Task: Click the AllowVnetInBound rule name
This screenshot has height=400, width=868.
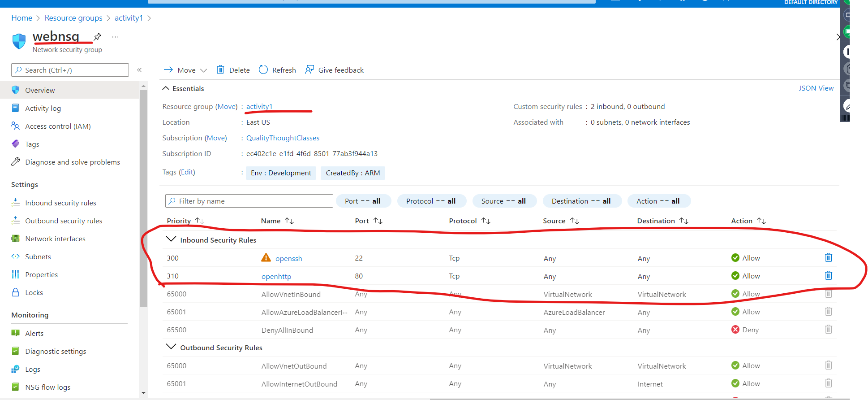Action: (291, 294)
